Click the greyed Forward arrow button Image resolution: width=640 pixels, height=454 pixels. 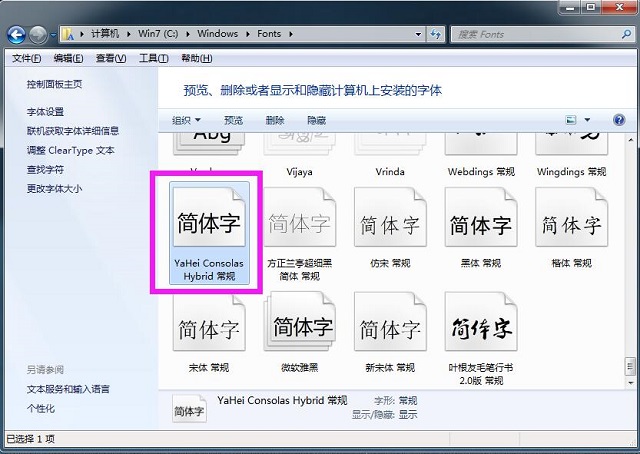(x=38, y=35)
